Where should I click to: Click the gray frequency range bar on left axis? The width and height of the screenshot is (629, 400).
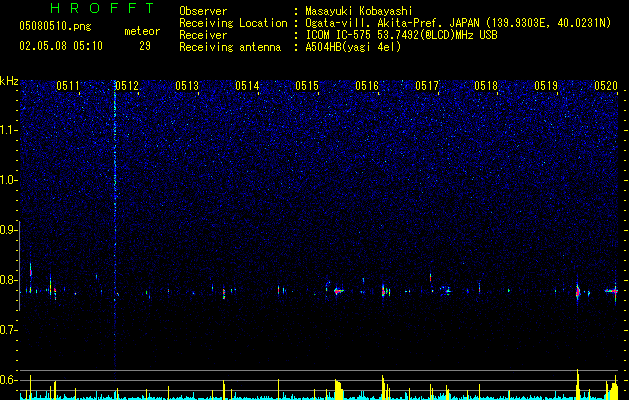pos(20,265)
